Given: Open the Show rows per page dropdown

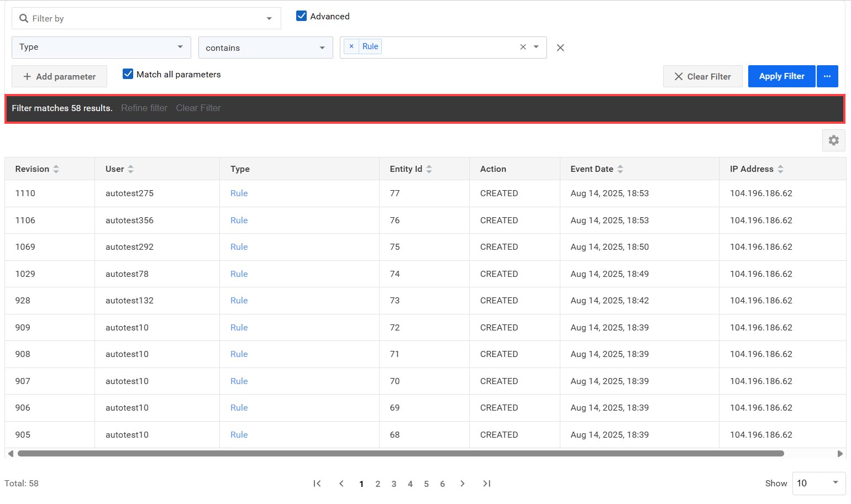Looking at the screenshot, I should (819, 484).
